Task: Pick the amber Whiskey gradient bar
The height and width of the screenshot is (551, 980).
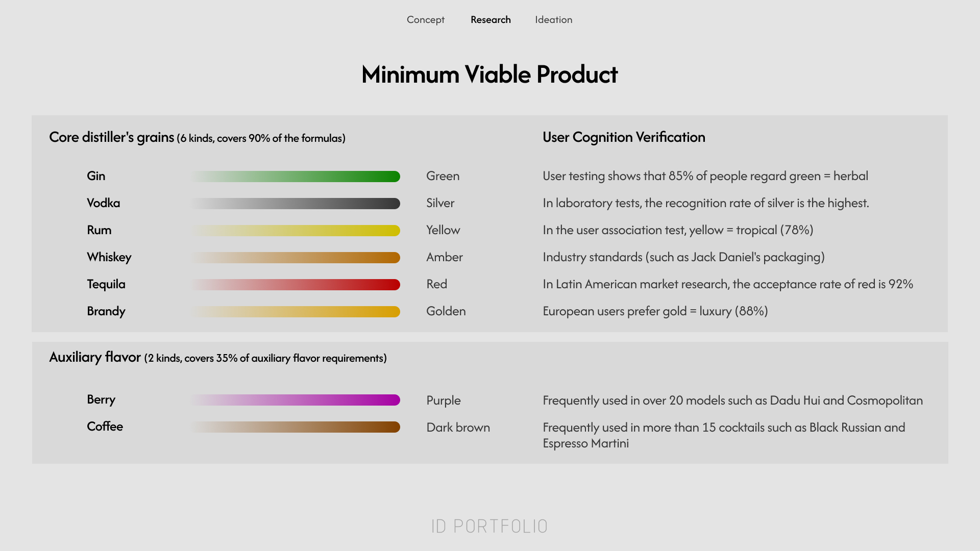Action: coord(295,258)
